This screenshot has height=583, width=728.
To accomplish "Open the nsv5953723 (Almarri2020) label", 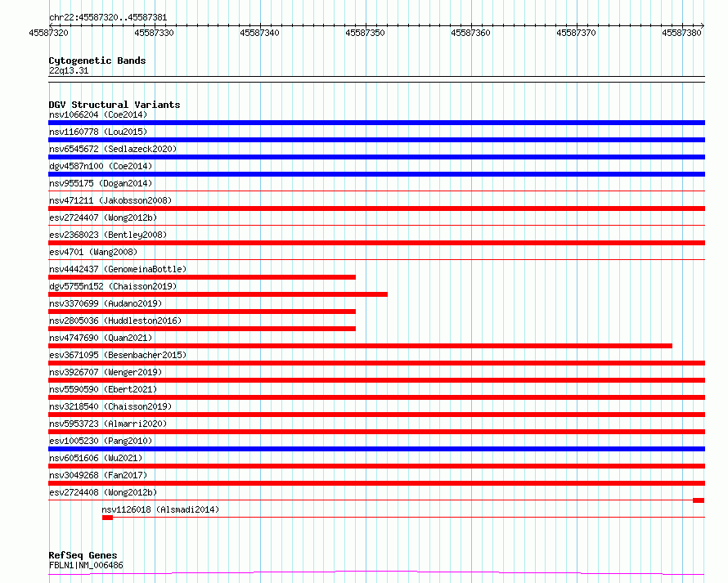I will [108, 424].
